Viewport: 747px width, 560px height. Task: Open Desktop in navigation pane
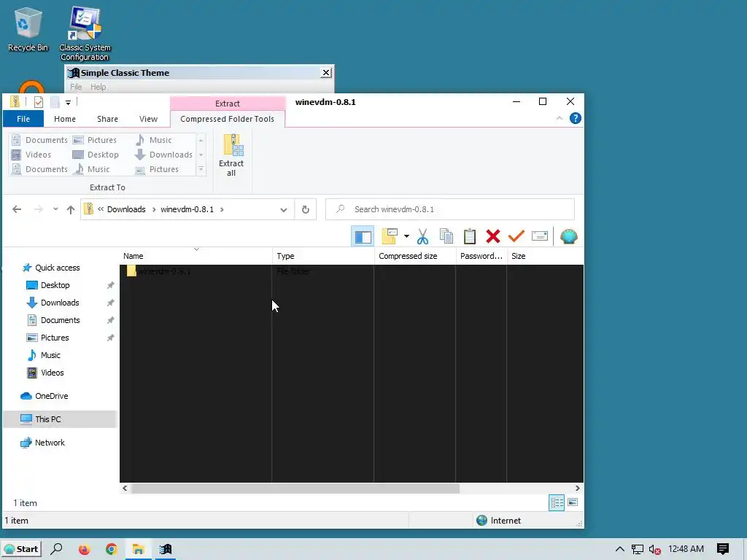pos(55,285)
